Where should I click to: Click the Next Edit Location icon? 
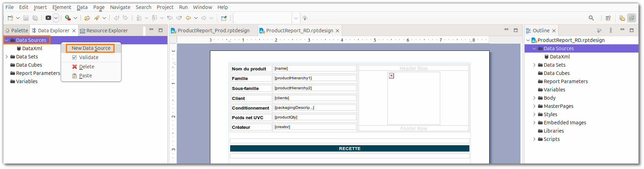tap(179, 18)
